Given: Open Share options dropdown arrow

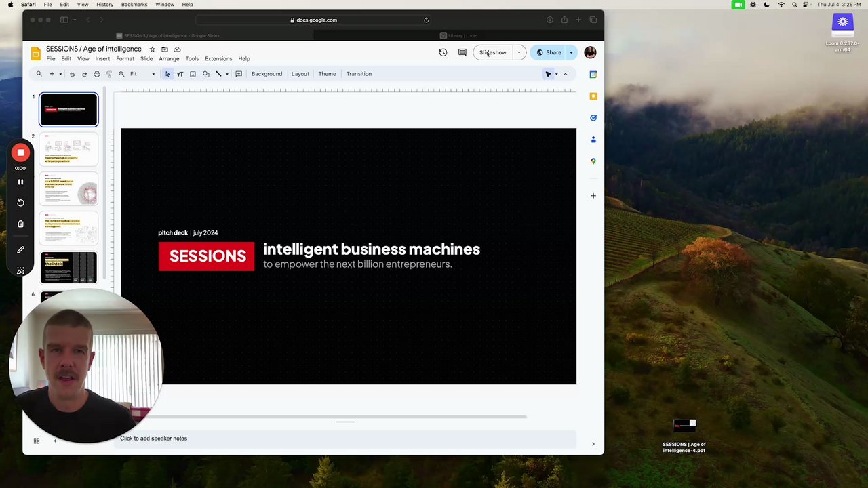Looking at the screenshot, I should tap(571, 52).
